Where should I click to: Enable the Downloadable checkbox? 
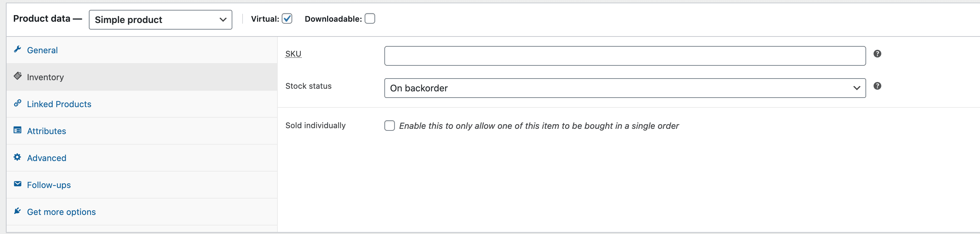coord(369,18)
